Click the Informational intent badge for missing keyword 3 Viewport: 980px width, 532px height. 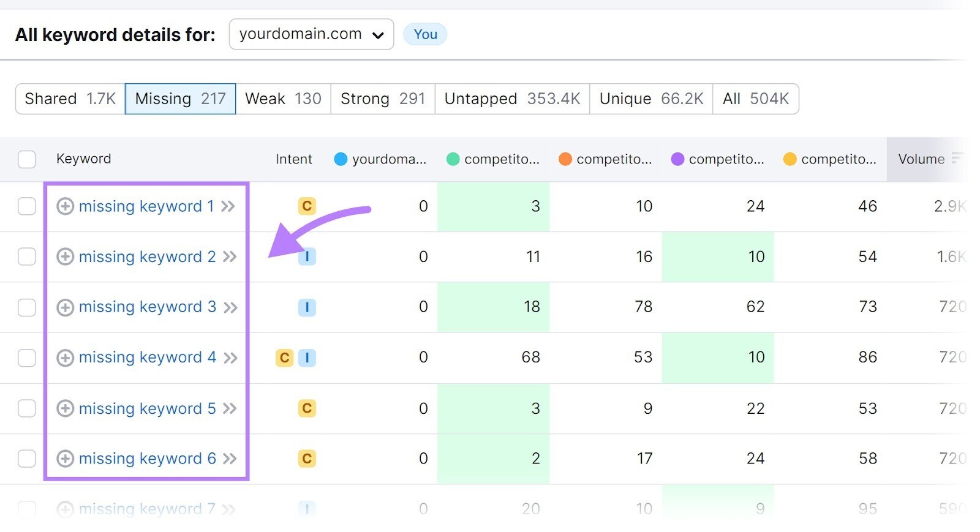[307, 307]
